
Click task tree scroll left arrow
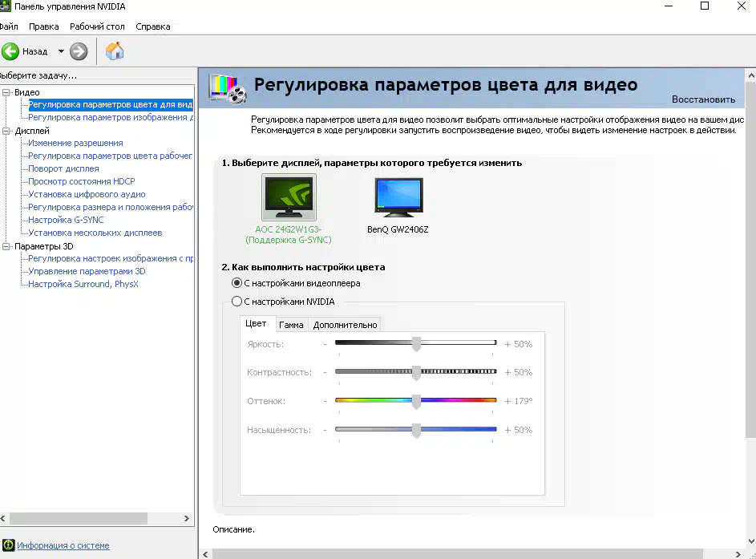click(x=3, y=518)
